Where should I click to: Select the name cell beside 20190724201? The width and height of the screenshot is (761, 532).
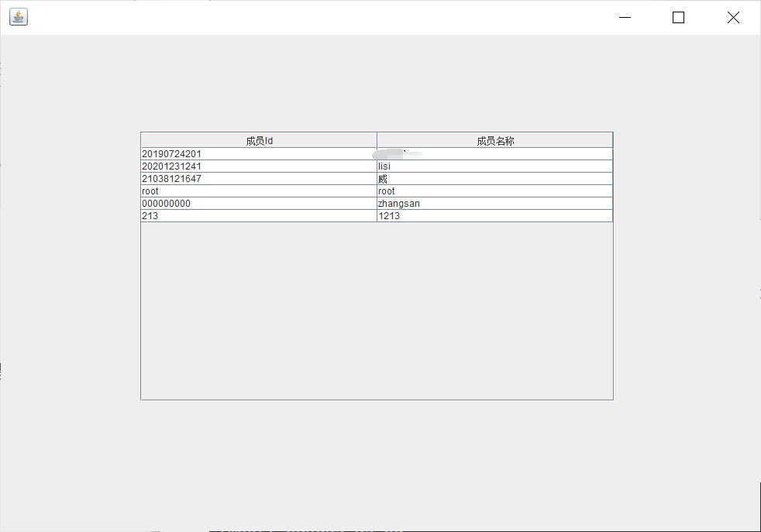[x=495, y=154]
